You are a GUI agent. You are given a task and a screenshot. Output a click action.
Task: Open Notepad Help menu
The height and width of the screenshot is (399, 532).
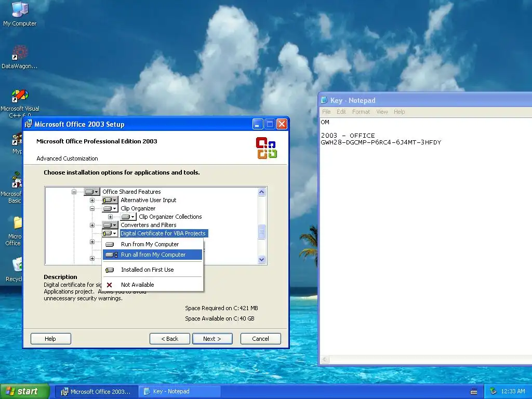coord(400,112)
